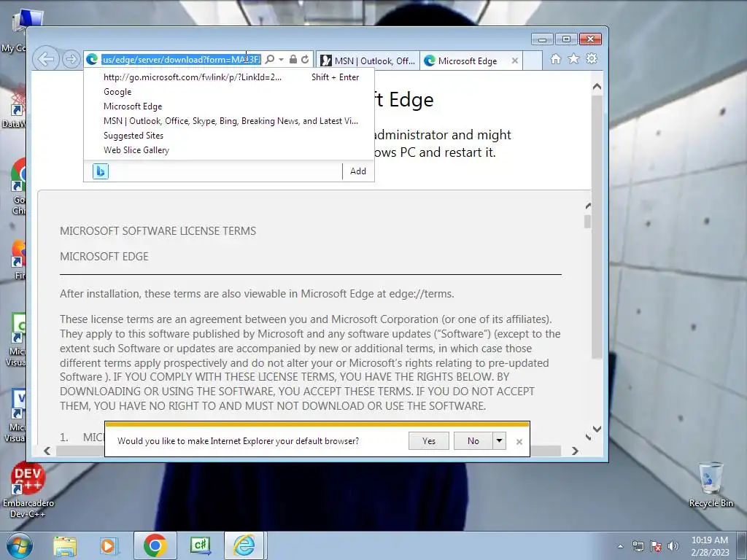This screenshot has height=560, width=747.
Task: Open Recycle Bin desktop icon
Action: click(711, 485)
